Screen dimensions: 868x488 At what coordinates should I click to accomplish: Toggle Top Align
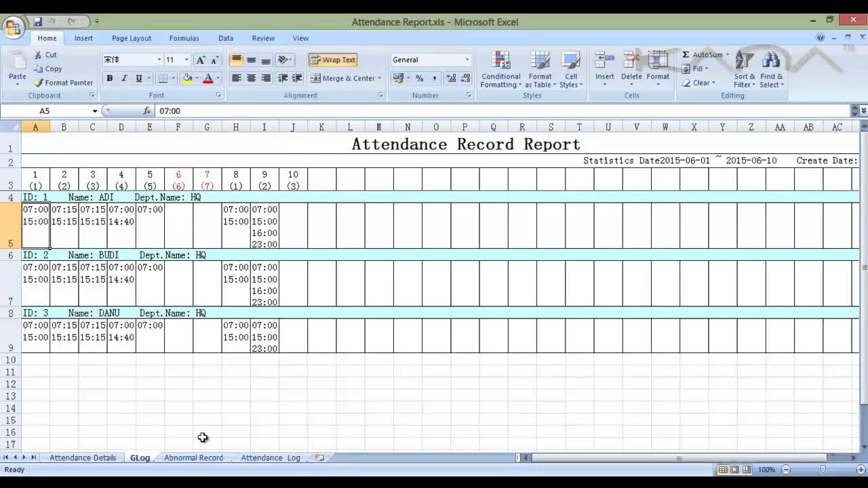coord(237,60)
